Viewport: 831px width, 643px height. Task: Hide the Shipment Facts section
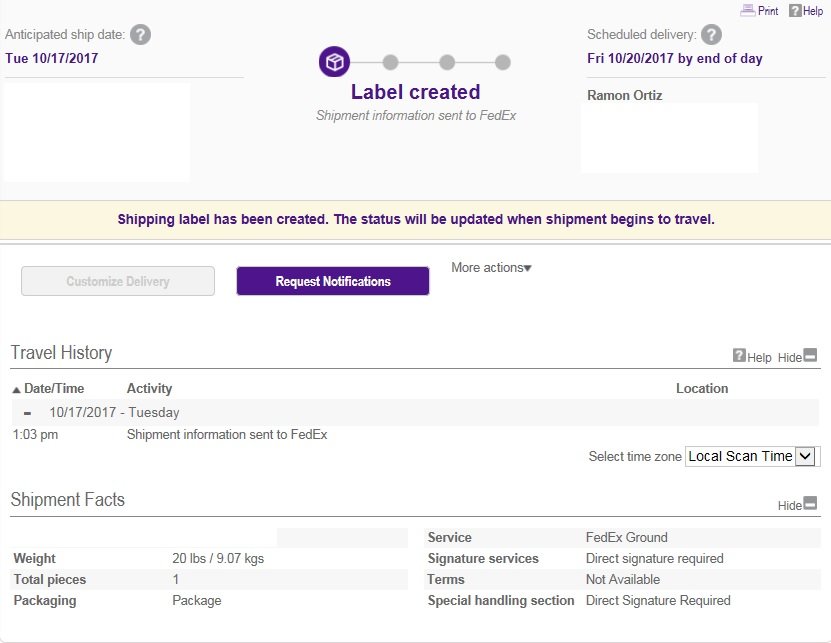click(797, 505)
